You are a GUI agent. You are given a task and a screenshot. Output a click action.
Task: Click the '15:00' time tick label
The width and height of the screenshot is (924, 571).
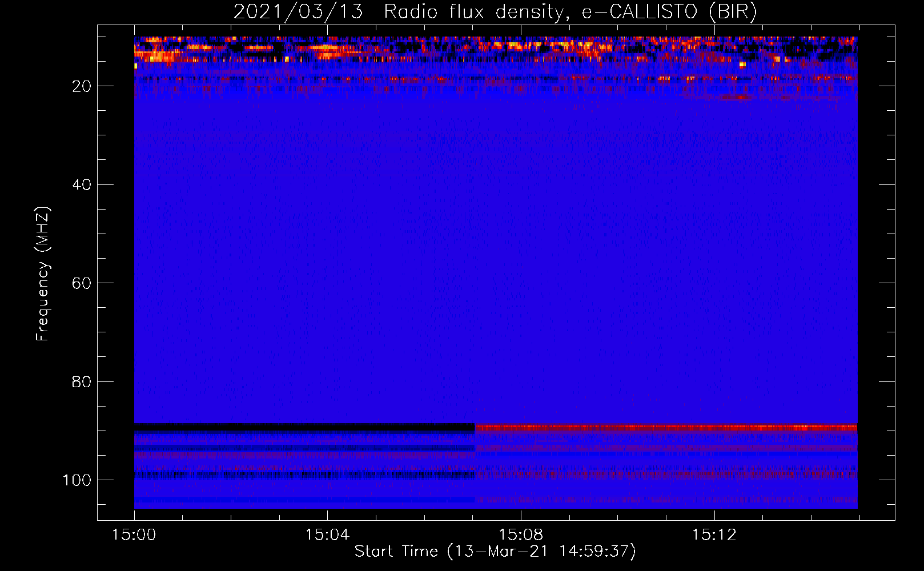[x=134, y=535]
